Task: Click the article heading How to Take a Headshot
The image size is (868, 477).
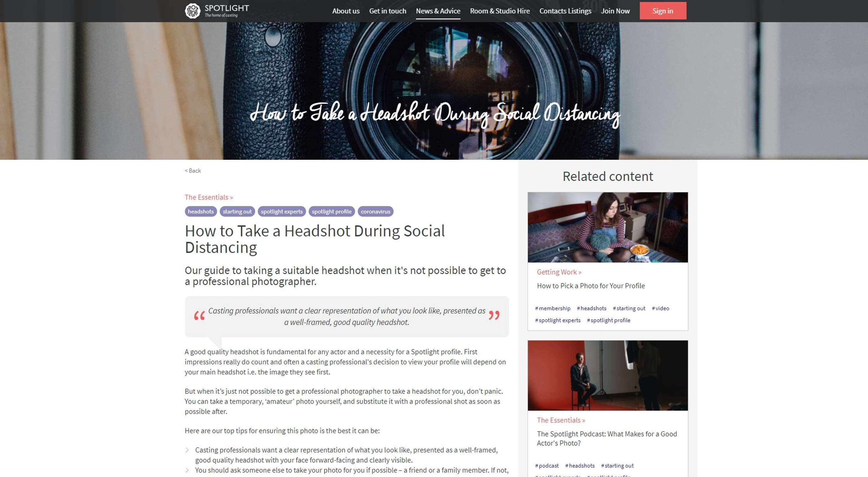Action: pyautogui.click(x=315, y=239)
